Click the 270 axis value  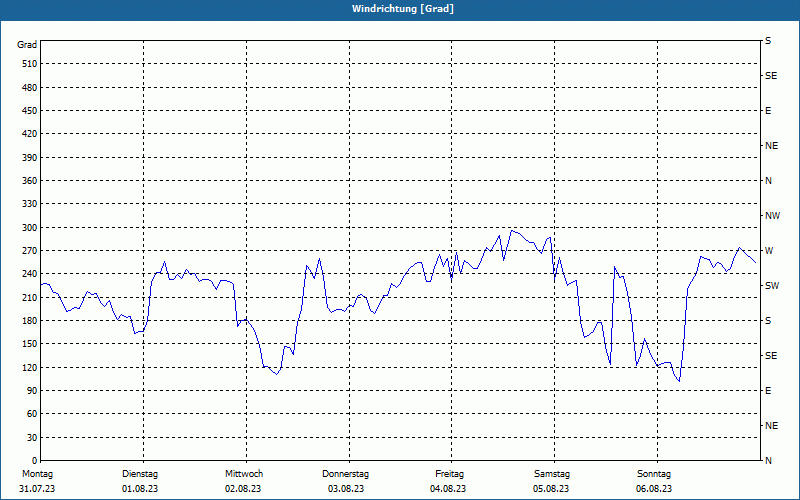point(30,251)
